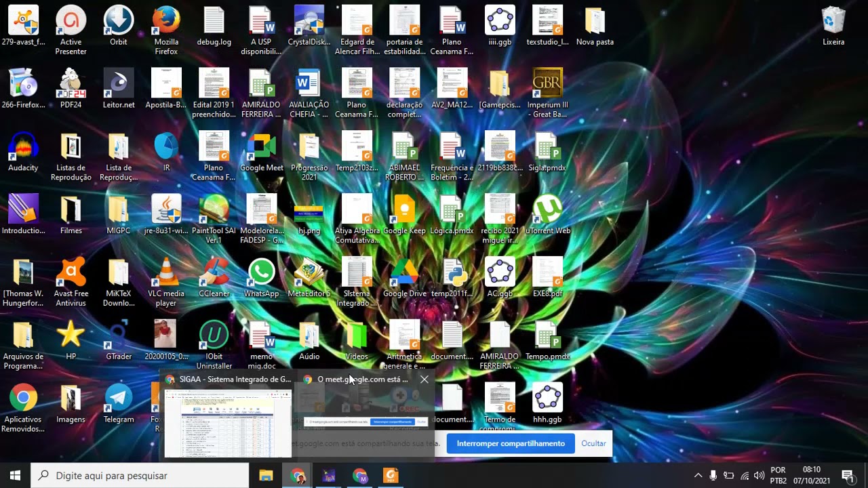Launch VLC media player shortcut
This screenshot has height=488, width=868.
click(x=166, y=282)
